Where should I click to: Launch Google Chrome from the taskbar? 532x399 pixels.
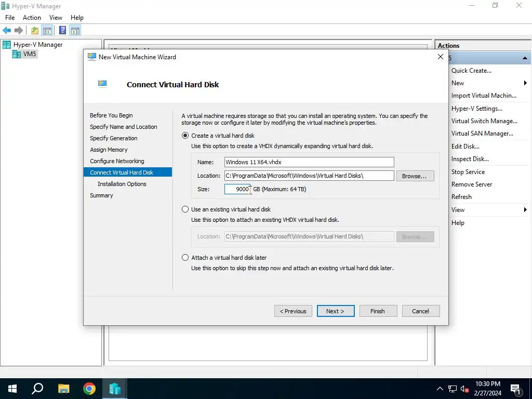click(89, 389)
